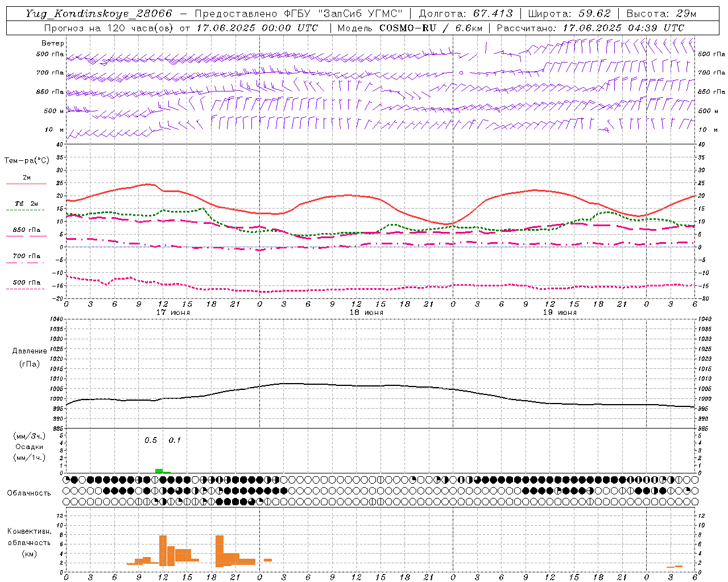Click the 0.1 precipitation amount value
The height and width of the screenshot is (582, 728).
coord(175,440)
